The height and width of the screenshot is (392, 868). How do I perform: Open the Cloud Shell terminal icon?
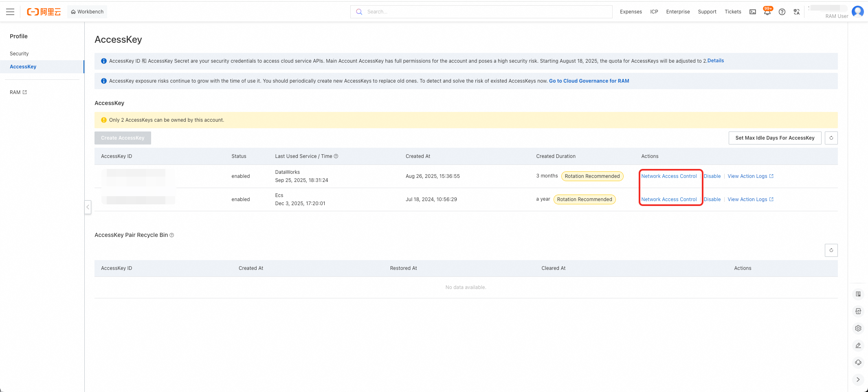pos(753,12)
